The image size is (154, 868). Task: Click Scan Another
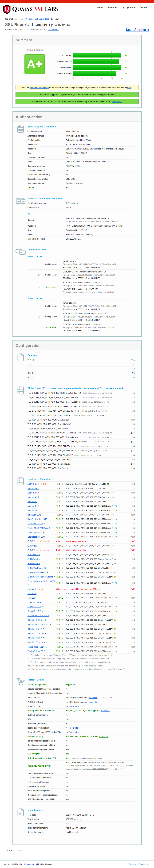(138, 30)
